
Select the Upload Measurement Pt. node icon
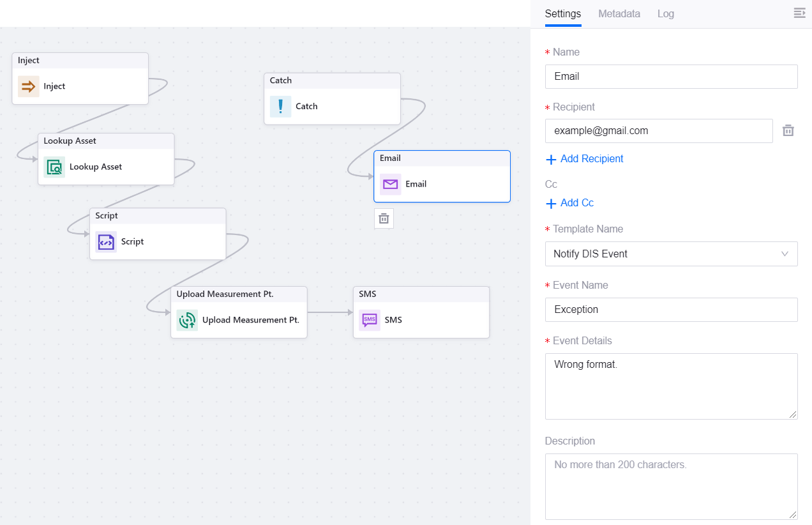point(187,320)
